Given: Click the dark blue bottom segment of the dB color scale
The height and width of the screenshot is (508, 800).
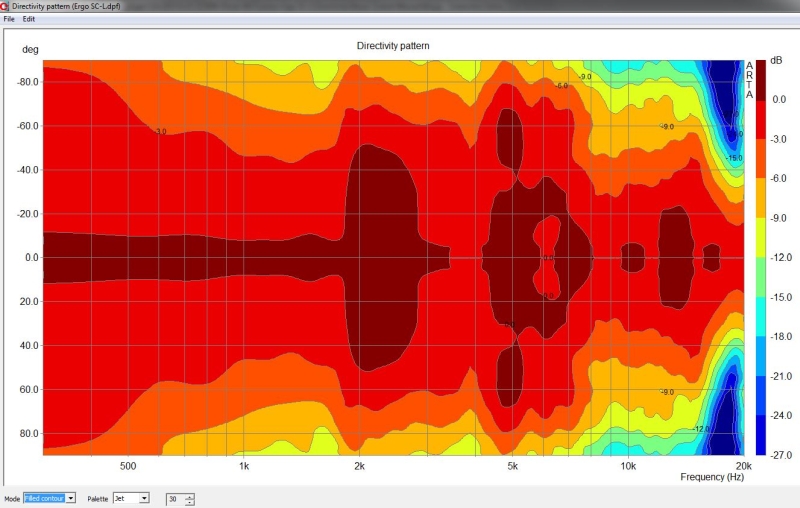Looking at the screenshot, I should click(761, 435).
